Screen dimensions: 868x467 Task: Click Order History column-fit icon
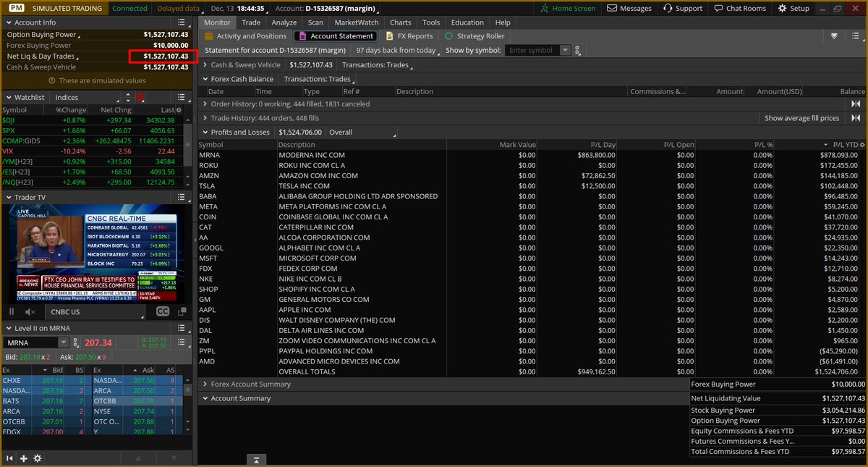pos(856,104)
